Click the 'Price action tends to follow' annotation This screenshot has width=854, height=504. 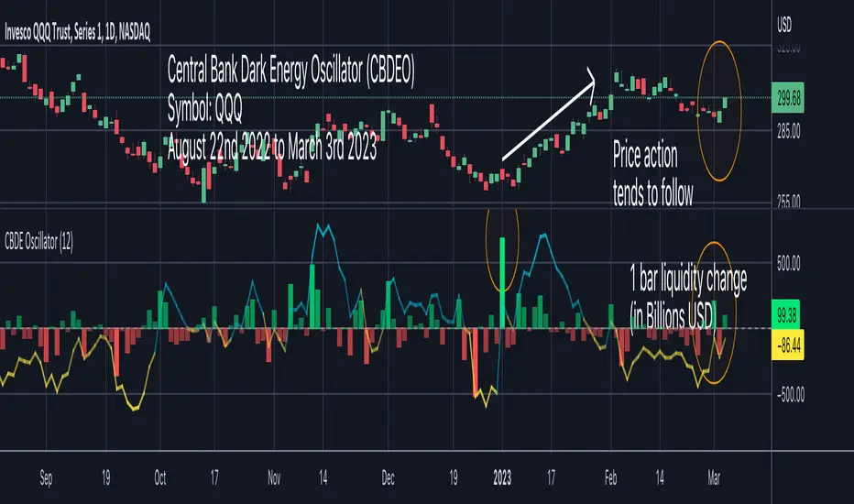pyautogui.click(x=652, y=174)
